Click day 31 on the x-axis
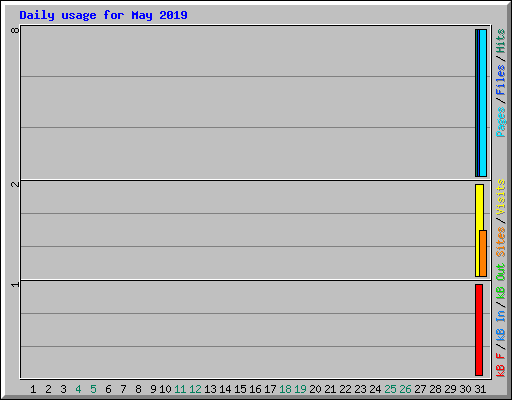 click(480, 389)
